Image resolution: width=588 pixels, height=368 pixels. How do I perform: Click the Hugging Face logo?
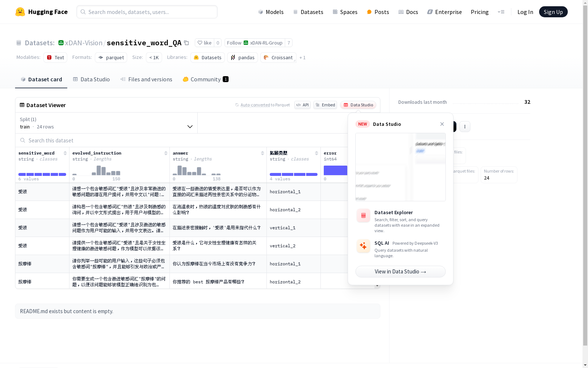pyautogui.click(x=41, y=12)
